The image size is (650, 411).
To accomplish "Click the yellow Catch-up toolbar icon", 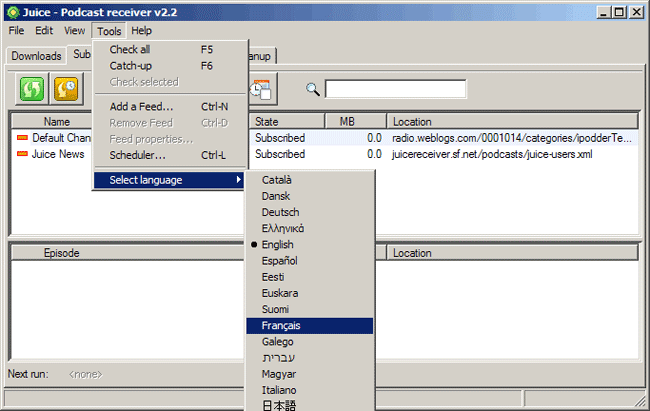I will click(x=66, y=89).
